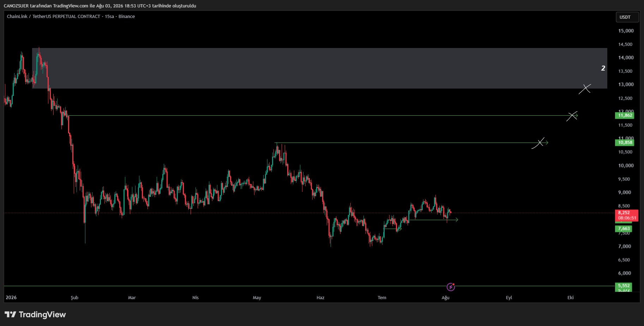Click the 12,500 price axis value
The height and width of the screenshot is (326, 644).
pyautogui.click(x=625, y=98)
